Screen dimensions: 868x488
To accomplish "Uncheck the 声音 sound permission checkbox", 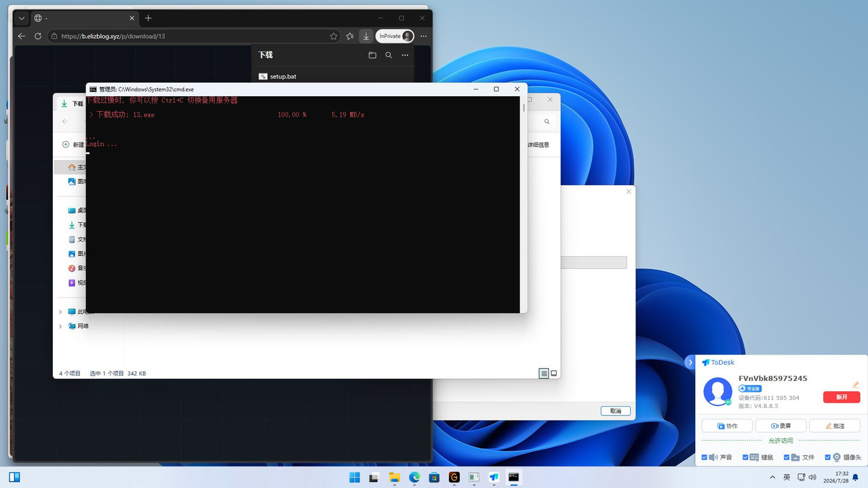I will click(705, 457).
